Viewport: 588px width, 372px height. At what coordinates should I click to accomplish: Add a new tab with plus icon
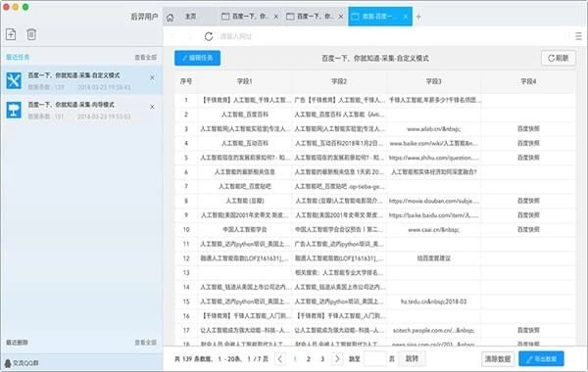point(418,17)
